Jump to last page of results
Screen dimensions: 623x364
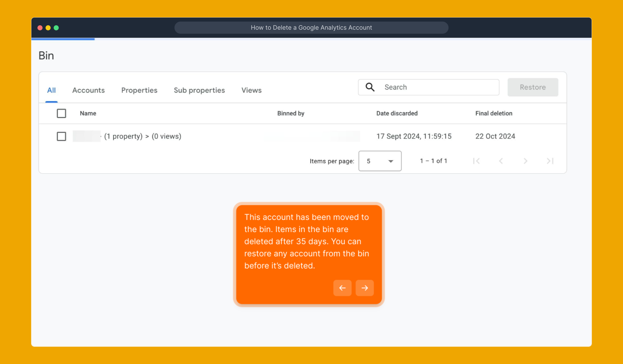550,161
